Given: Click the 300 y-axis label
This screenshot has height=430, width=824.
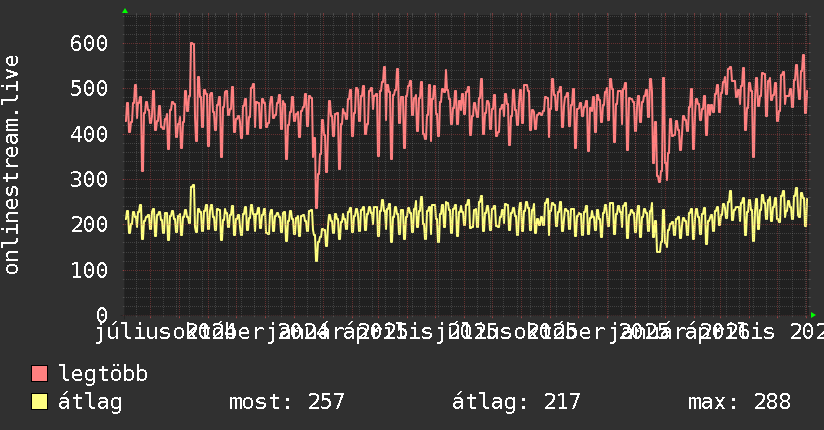Looking at the screenshot, I should 89,180.
